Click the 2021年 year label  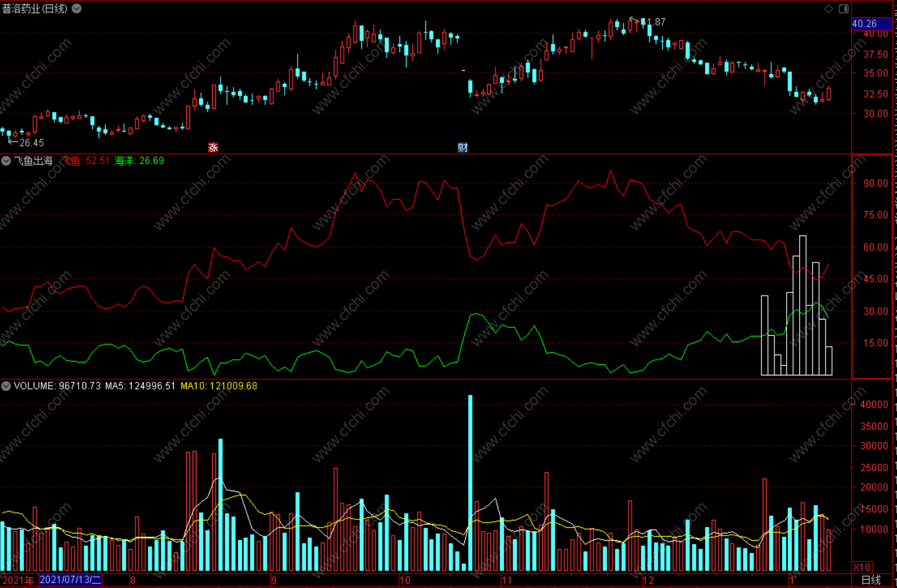click(x=18, y=580)
